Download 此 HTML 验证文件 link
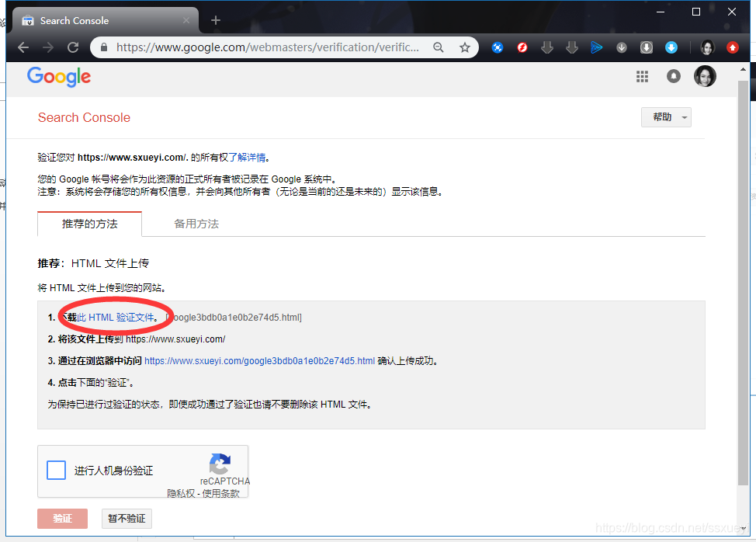Image resolution: width=756 pixels, height=542 pixels. click(116, 318)
